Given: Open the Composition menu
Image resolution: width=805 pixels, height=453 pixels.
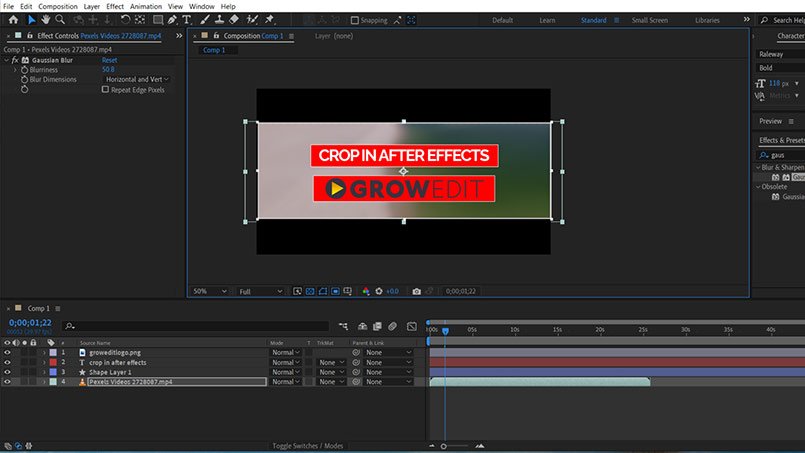Looking at the screenshot, I should click(x=58, y=6).
